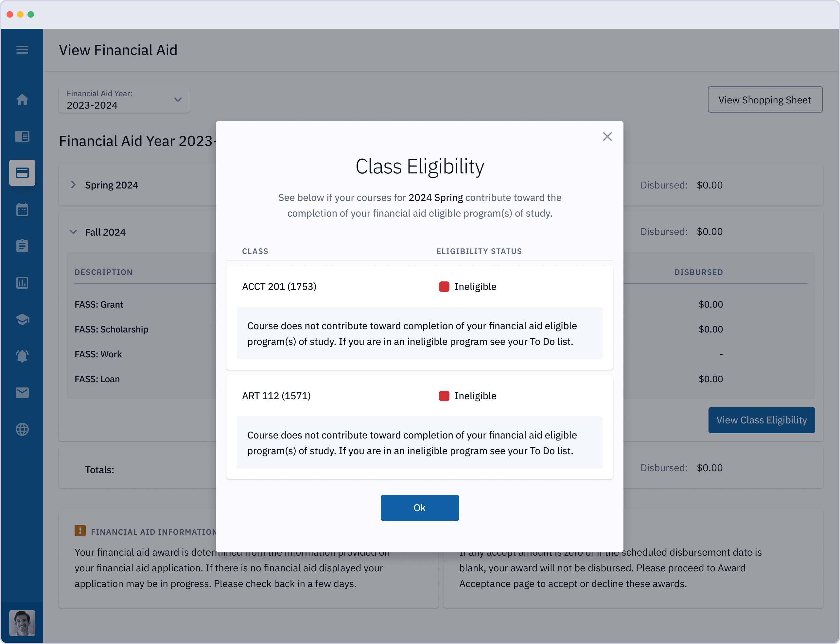Click the financial aid warning icon
The width and height of the screenshot is (840, 644).
[x=80, y=530]
